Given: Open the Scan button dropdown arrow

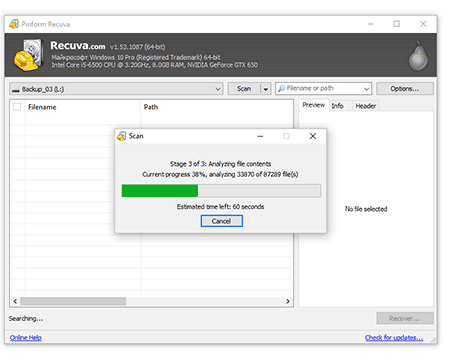Looking at the screenshot, I should click(x=266, y=89).
